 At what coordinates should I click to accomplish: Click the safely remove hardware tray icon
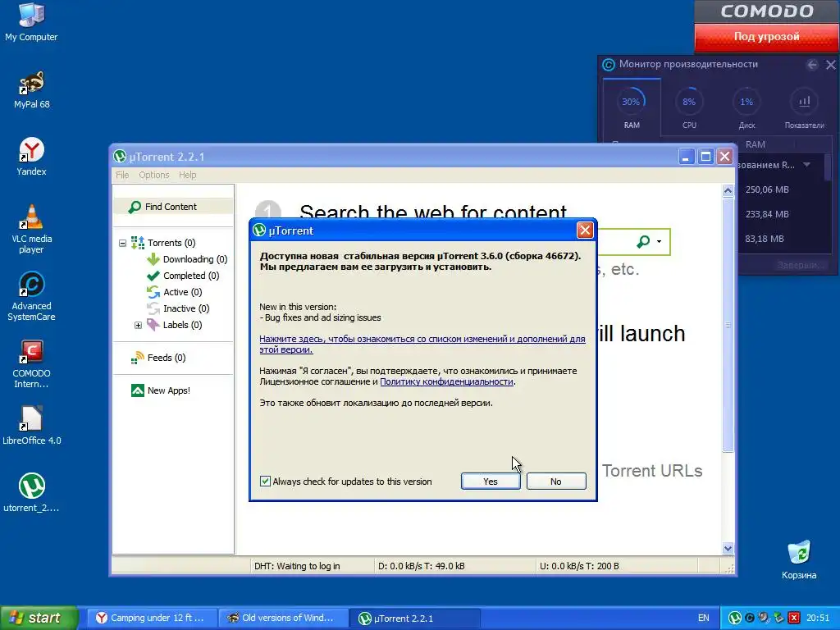coord(778,618)
